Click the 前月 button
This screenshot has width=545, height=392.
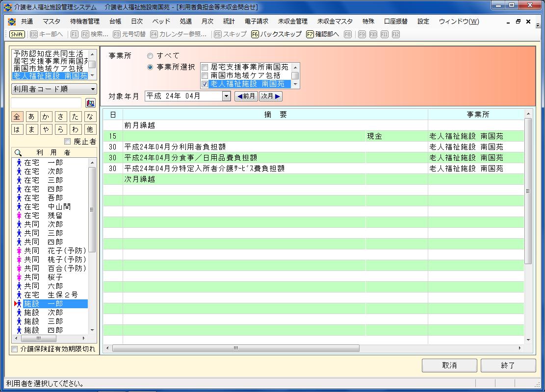[246, 96]
